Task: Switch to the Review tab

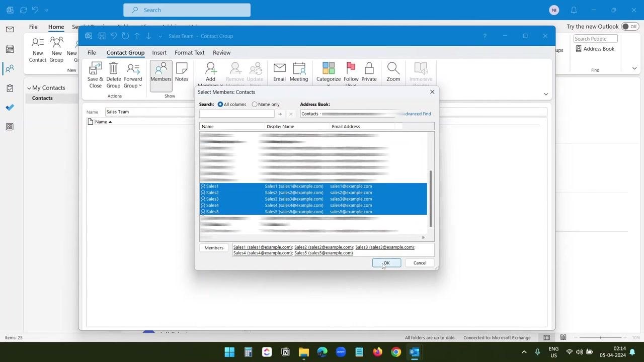Action: (221, 53)
